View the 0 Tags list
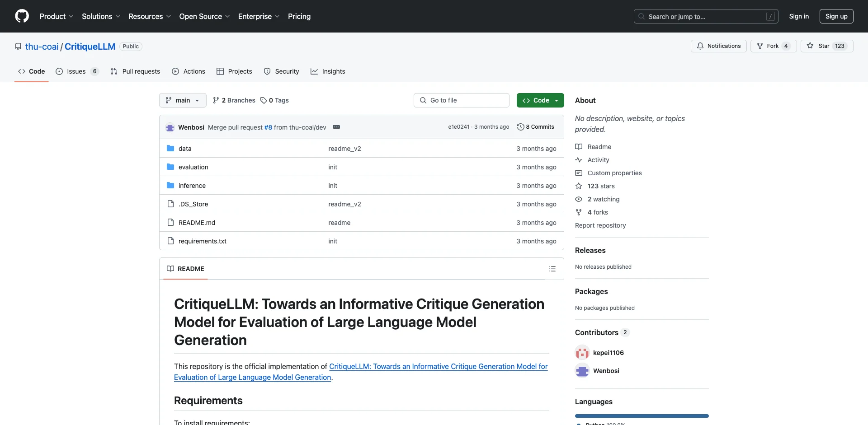Image resolution: width=868 pixels, height=425 pixels. [274, 100]
